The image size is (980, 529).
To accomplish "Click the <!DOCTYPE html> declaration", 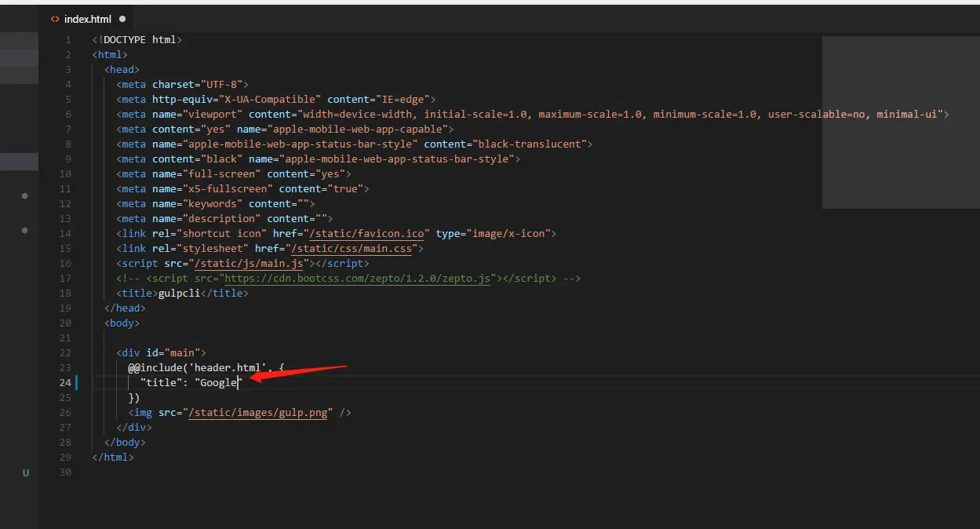I will [137, 39].
